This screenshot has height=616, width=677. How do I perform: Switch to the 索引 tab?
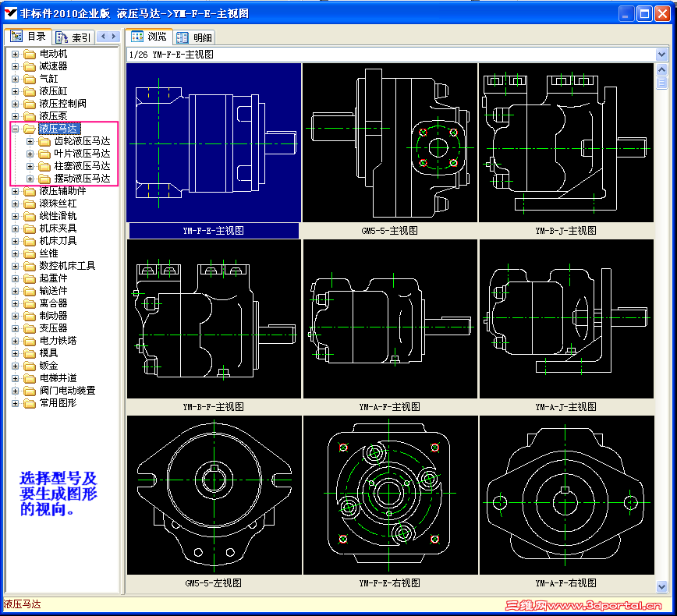(x=73, y=37)
